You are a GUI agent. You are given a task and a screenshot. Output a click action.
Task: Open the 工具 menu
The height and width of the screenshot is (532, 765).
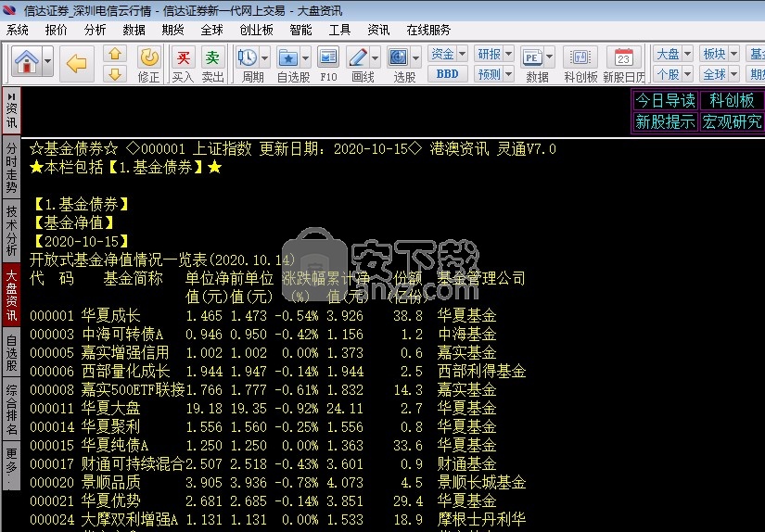[x=339, y=31]
